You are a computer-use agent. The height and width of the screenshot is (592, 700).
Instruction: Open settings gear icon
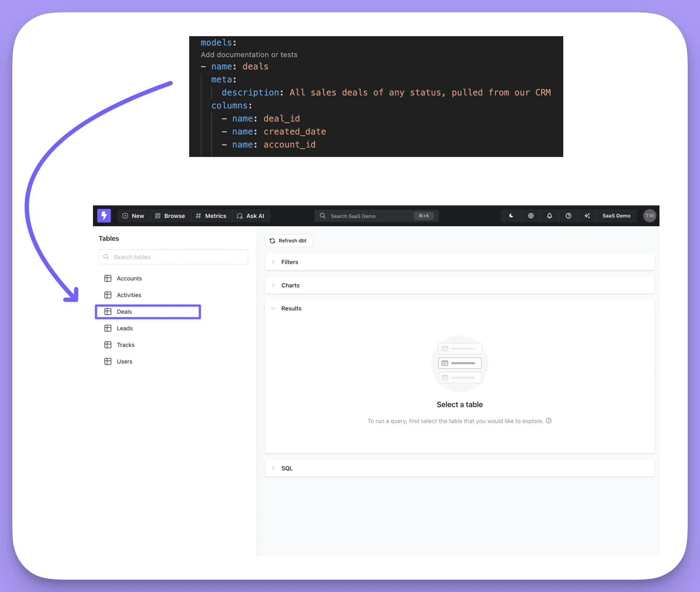tap(531, 216)
